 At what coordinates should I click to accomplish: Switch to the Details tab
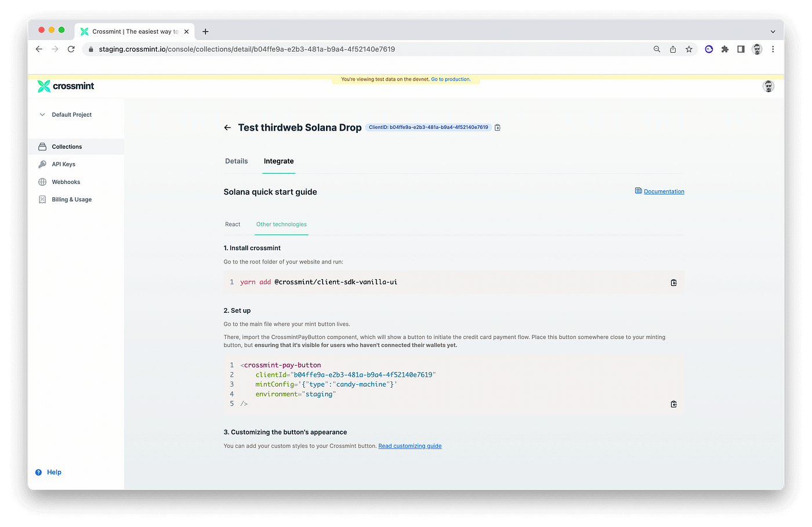(x=237, y=161)
